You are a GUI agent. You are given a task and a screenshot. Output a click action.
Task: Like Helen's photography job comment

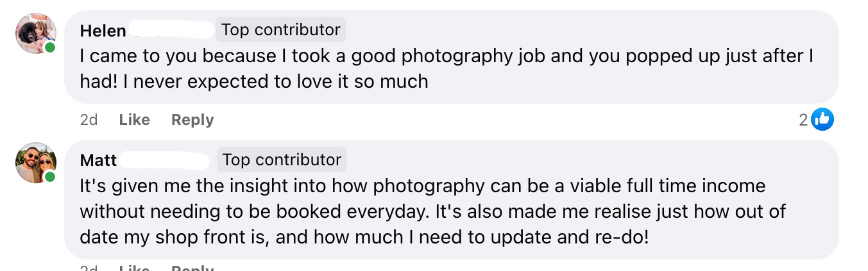coord(135,120)
